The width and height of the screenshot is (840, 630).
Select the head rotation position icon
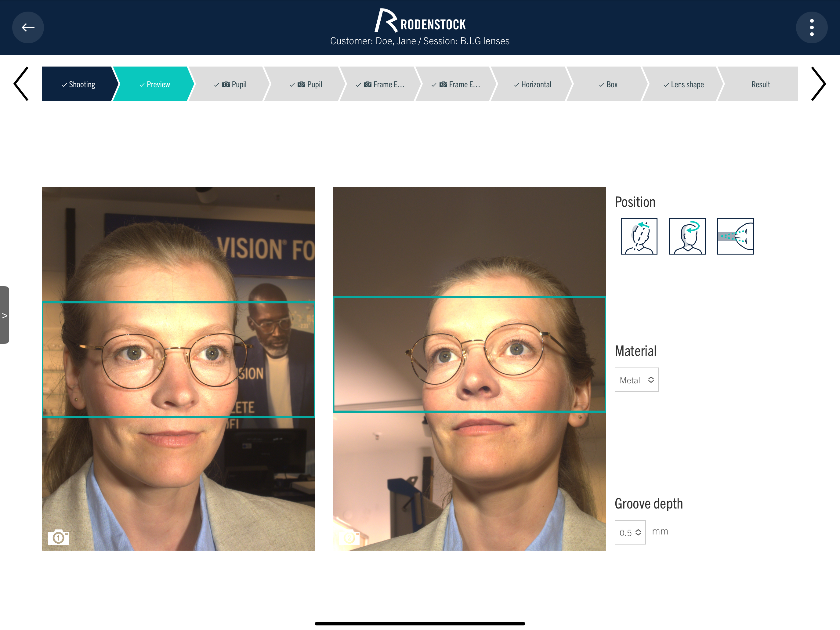pos(687,236)
